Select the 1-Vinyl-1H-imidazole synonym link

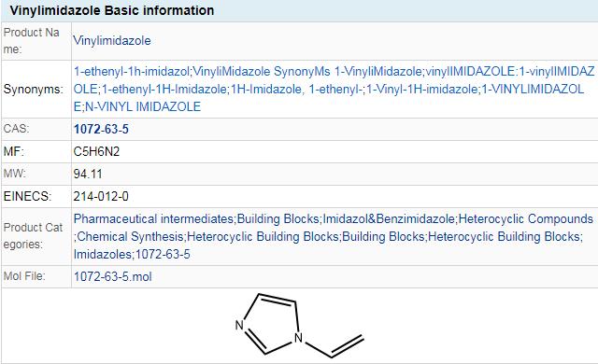point(422,89)
